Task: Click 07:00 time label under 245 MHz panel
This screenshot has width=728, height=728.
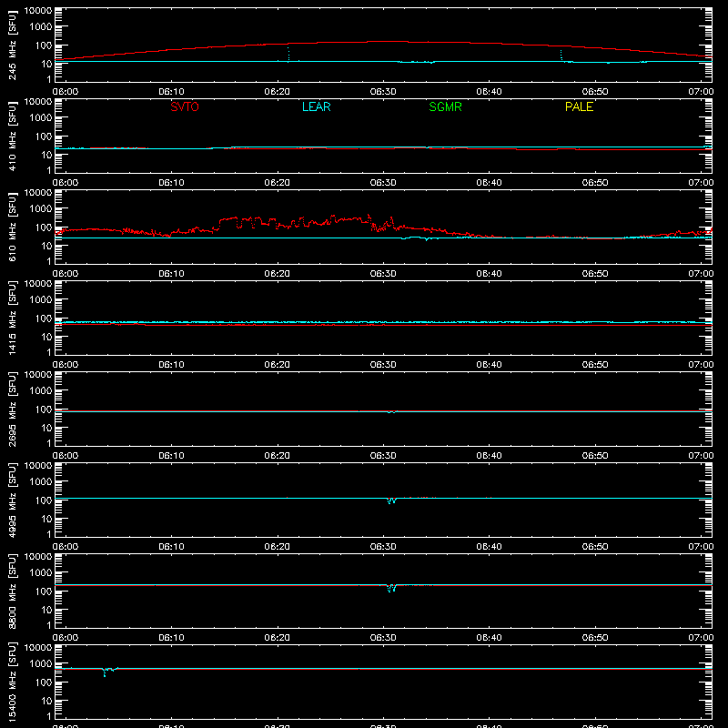Action: click(701, 92)
